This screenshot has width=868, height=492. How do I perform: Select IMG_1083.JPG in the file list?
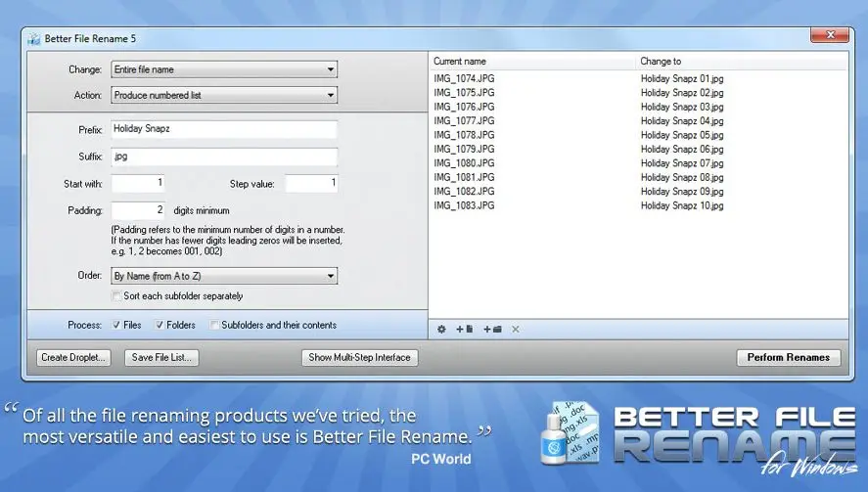pos(464,205)
